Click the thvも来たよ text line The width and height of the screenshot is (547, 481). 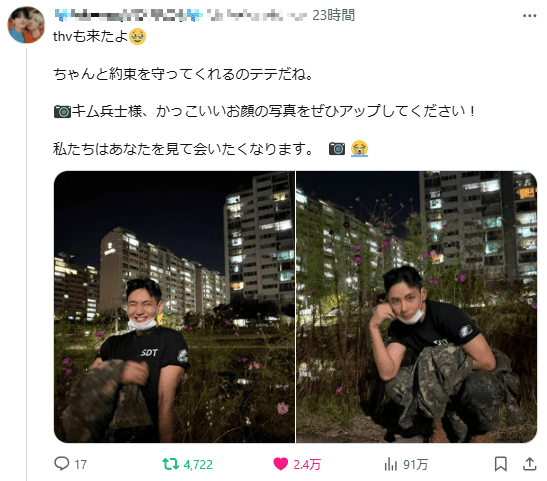coord(99,36)
